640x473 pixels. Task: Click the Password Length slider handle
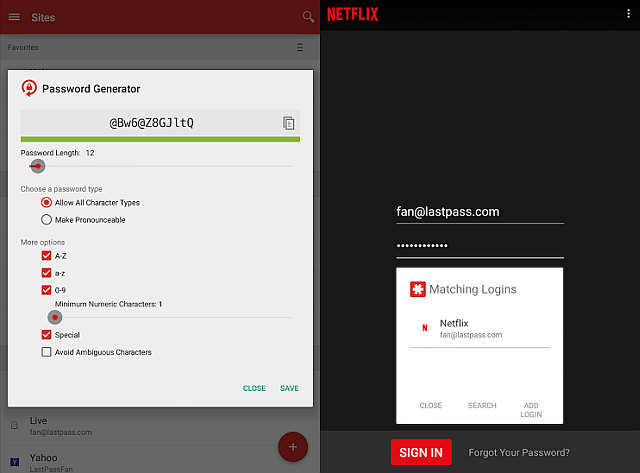point(38,166)
